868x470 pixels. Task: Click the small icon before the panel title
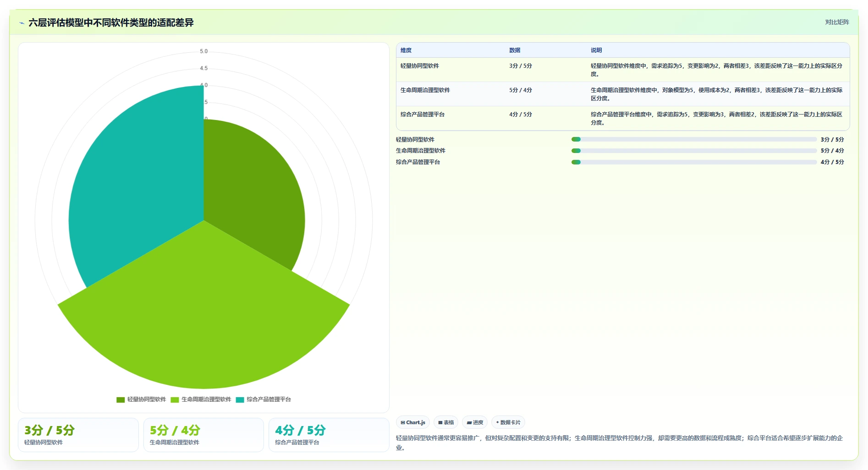point(22,23)
